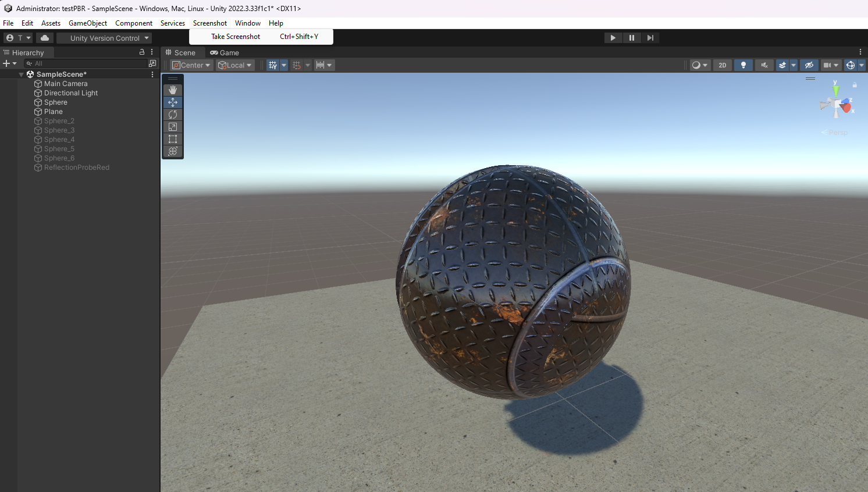Select the Hand view tool
The height and width of the screenshot is (492, 868).
click(x=173, y=90)
